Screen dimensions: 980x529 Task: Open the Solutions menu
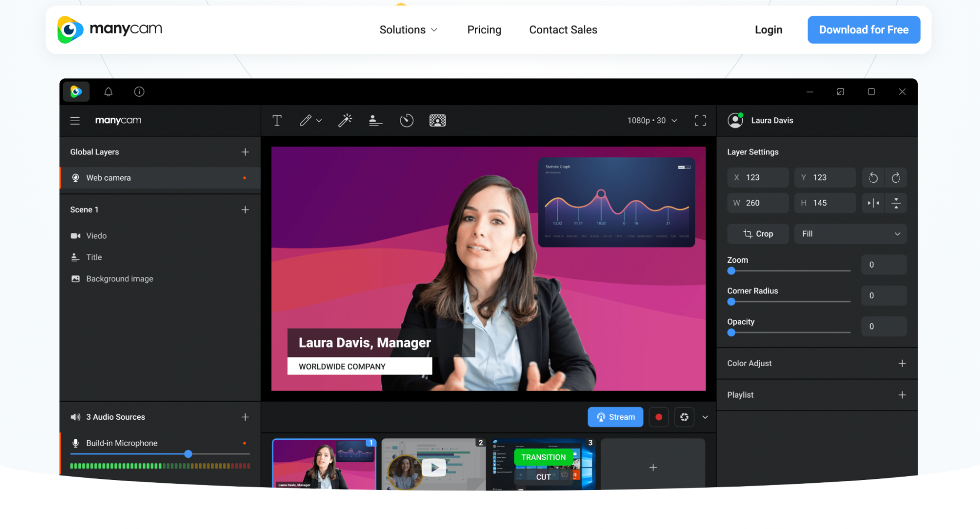[408, 30]
